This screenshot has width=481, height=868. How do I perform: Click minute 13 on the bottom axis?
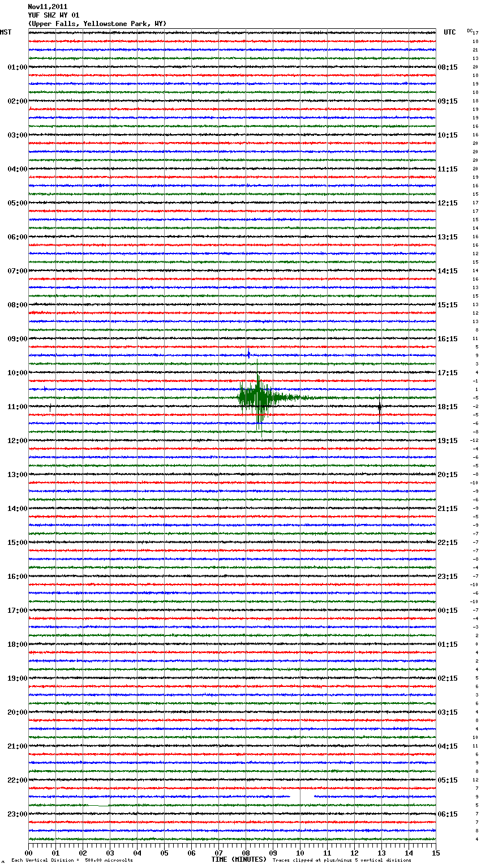(381, 853)
